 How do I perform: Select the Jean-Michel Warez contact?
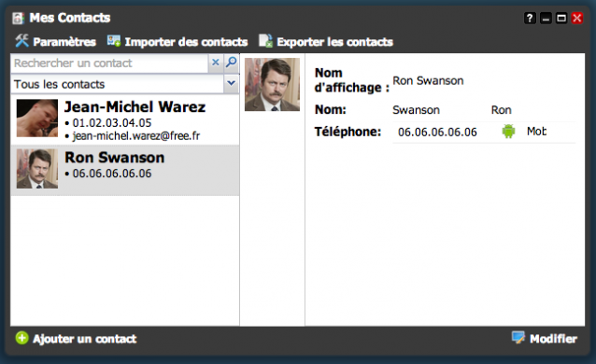(125, 119)
